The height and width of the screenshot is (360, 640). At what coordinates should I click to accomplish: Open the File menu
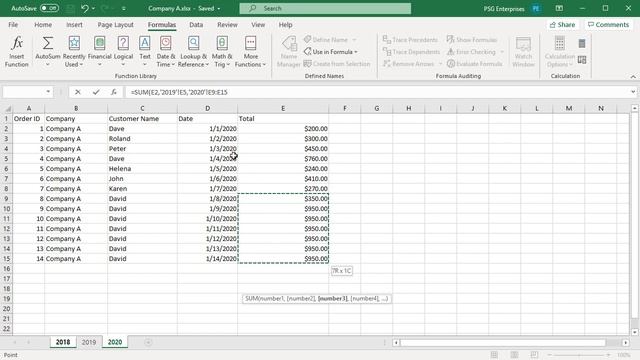[x=13, y=25]
